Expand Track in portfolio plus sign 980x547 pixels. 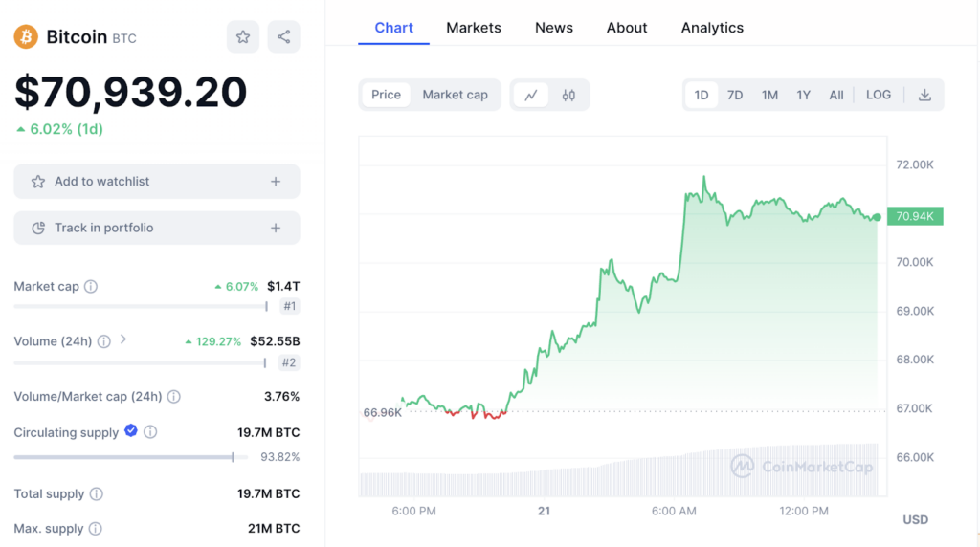(x=276, y=229)
